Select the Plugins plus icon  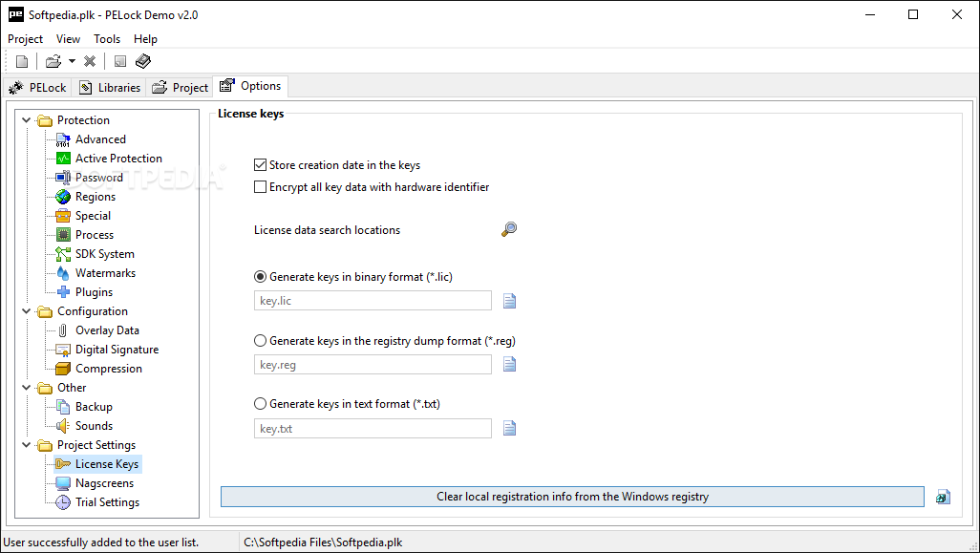tap(63, 292)
